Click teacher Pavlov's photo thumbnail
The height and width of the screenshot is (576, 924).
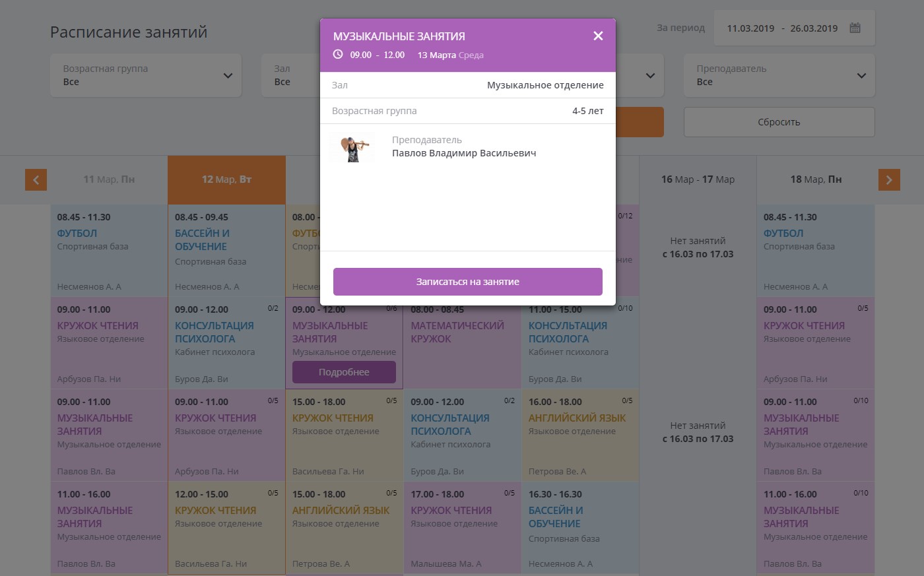(352, 148)
